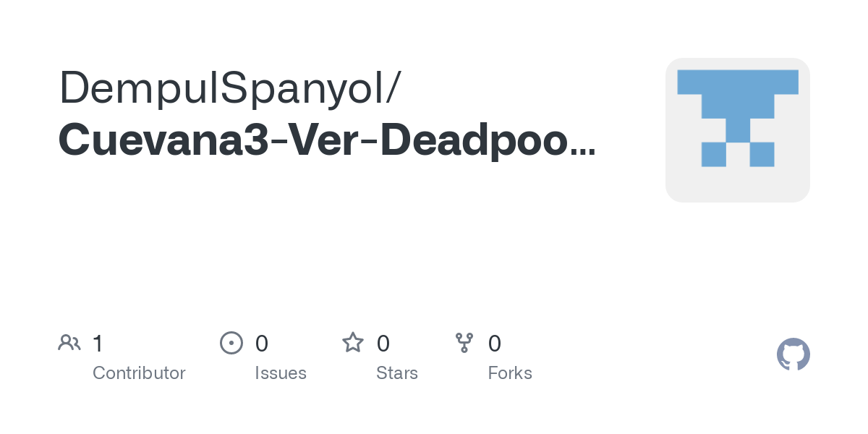Select the Forks label
Image resolution: width=868 pixels, height=434 pixels.
pos(510,373)
